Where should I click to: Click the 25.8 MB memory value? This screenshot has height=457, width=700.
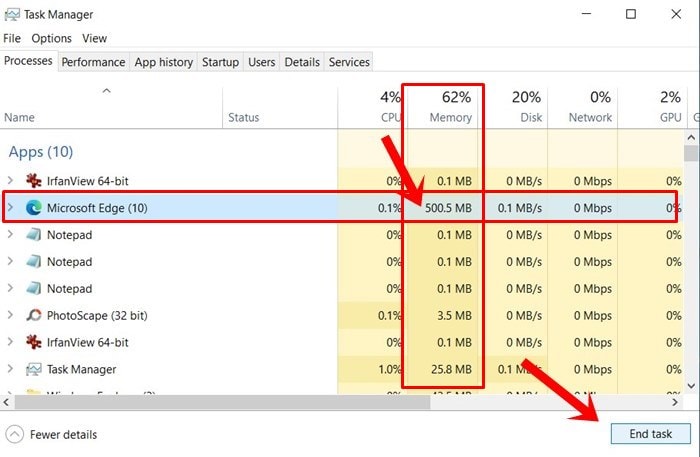[451, 370]
